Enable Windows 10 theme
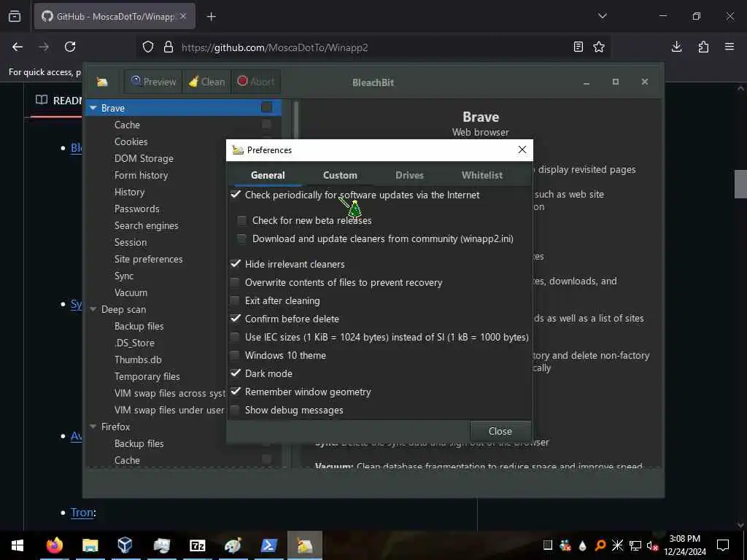747x560 pixels. pyautogui.click(x=236, y=355)
